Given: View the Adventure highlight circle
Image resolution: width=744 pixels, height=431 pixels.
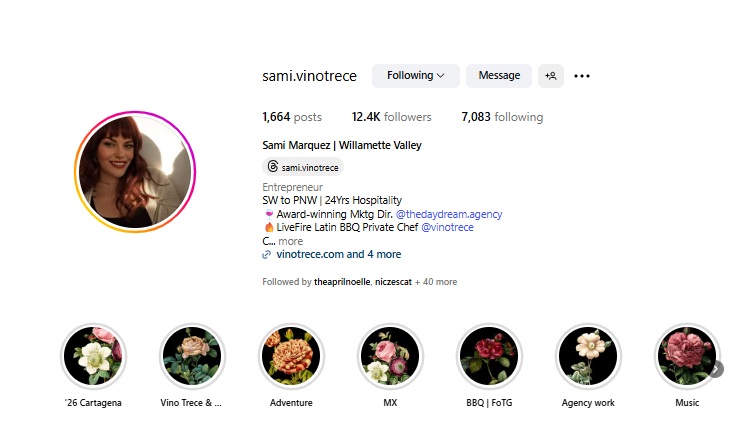Looking at the screenshot, I should coord(291,356).
